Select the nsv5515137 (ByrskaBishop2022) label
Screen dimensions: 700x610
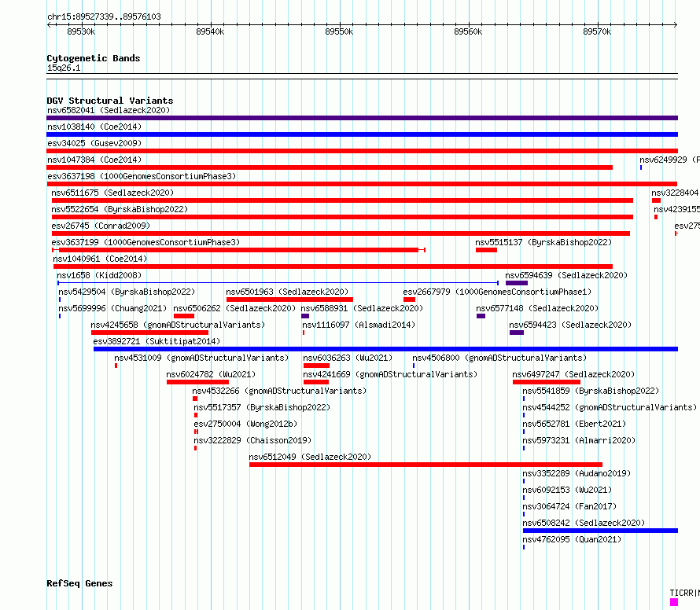pos(543,242)
